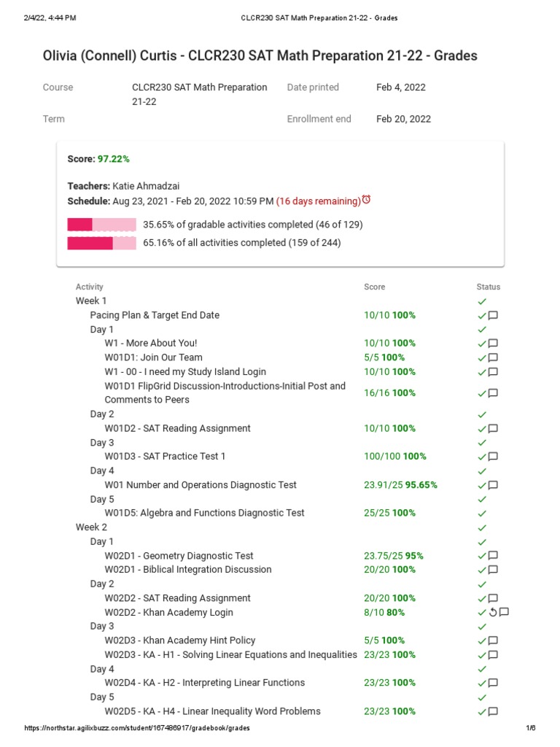Image resolution: width=560 pixels, height=747 pixels.
Task: Open comment icon for W02D5 Linear Inequality Word Problems
Action: (493, 711)
